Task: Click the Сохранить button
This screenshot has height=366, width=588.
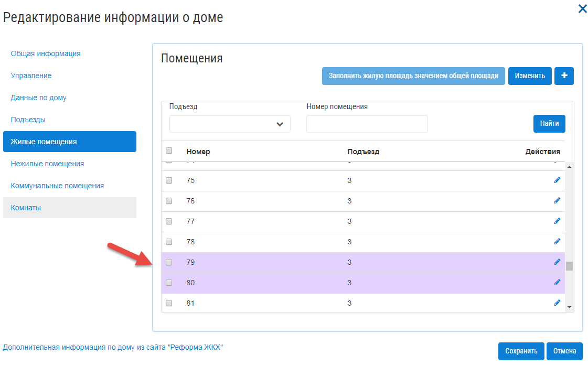Action: (x=521, y=351)
